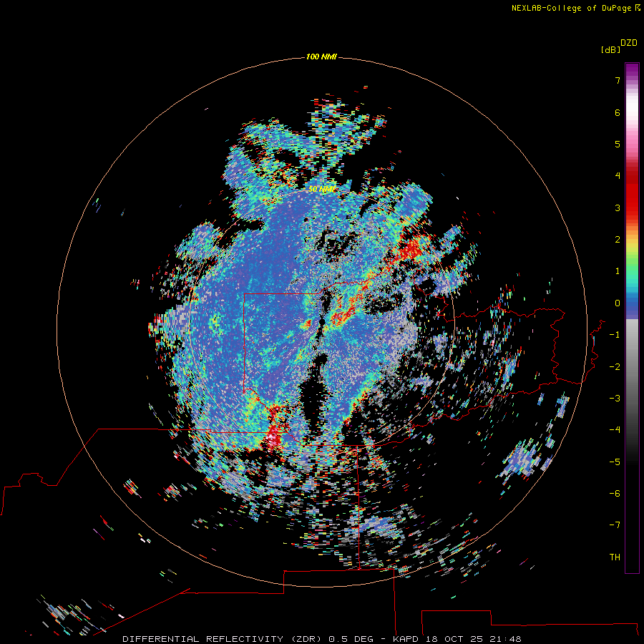Click the 3 value on the color scale
Viewport: 644px width, 644px height.
[618, 208]
